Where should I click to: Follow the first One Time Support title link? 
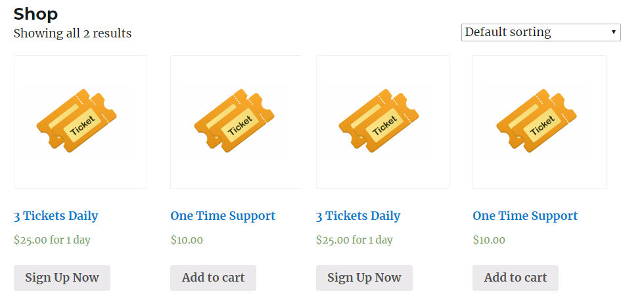click(223, 216)
